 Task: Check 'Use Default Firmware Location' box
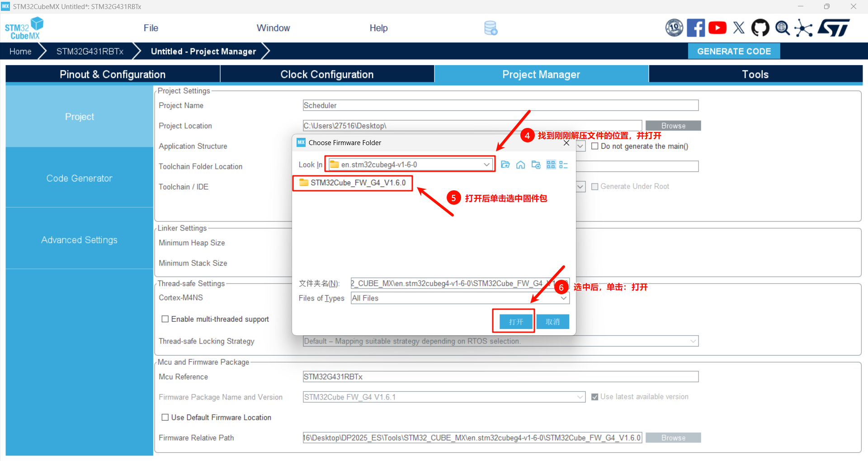tap(165, 417)
